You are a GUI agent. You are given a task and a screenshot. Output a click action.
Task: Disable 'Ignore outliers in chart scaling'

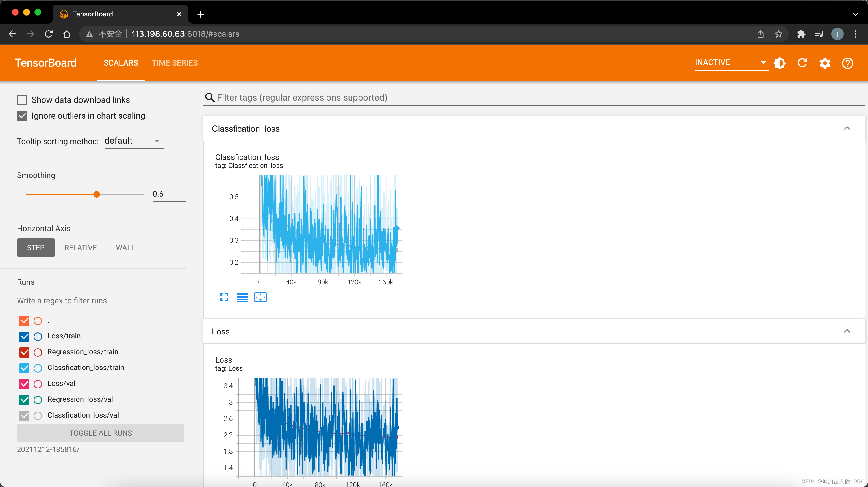point(22,116)
